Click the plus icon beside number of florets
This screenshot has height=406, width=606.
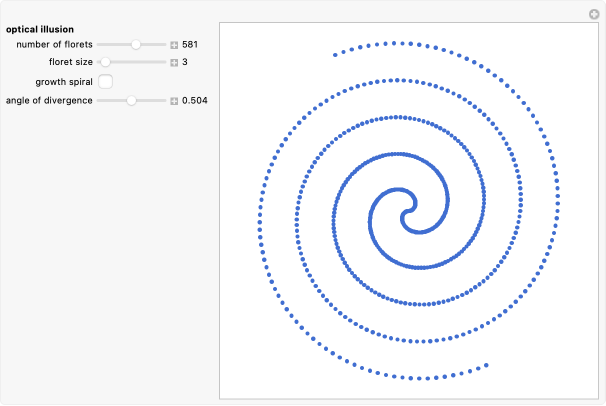(174, 45)
